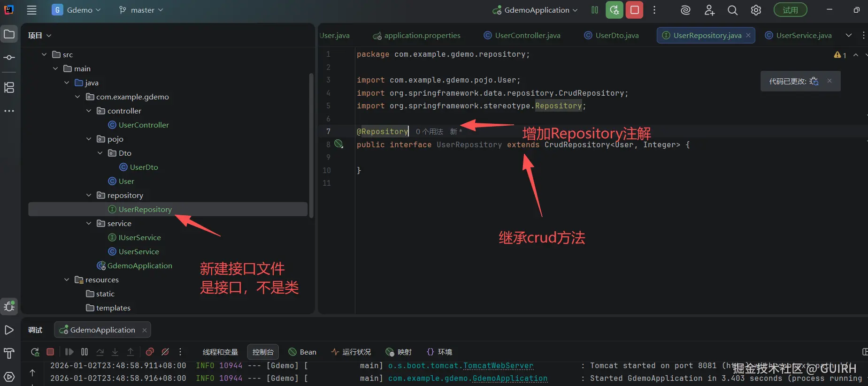This screenshot has width=868, height=386.
Task: Collapse the resources folder
Action: click(67, 280)
